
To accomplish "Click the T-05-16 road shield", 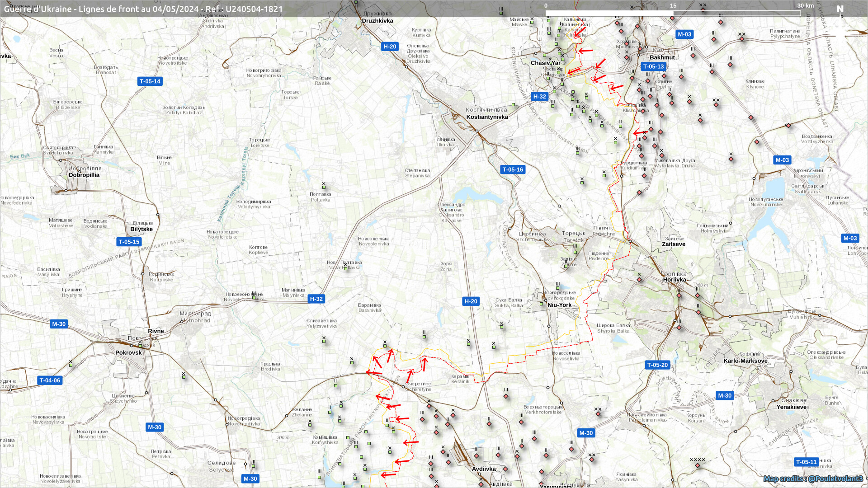I will click(x=513, y=169).
